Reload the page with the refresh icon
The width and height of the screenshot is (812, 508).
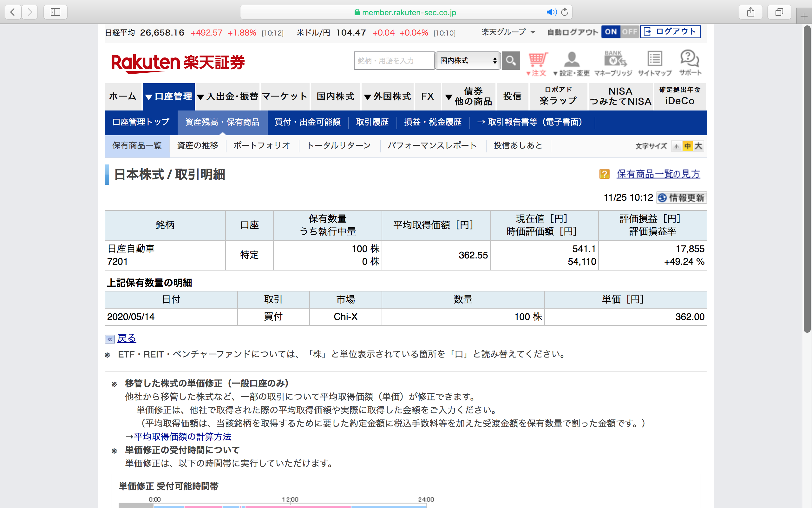(565, 12)
